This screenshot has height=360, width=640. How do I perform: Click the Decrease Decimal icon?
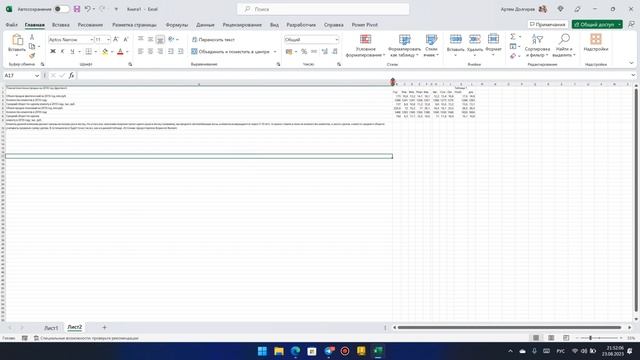coord(335,51)
